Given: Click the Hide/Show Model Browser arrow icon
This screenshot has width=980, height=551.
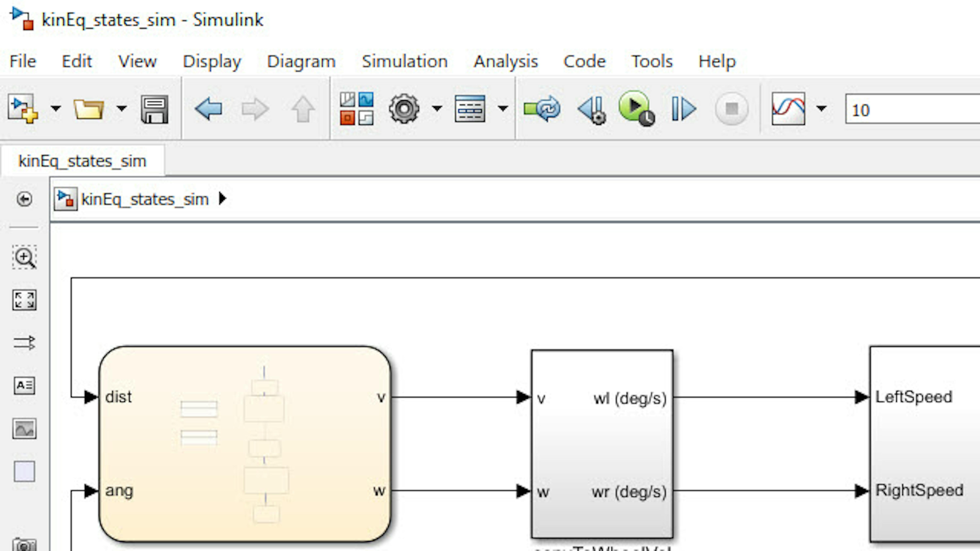Looking at the screenshot, I should (24, 199).
